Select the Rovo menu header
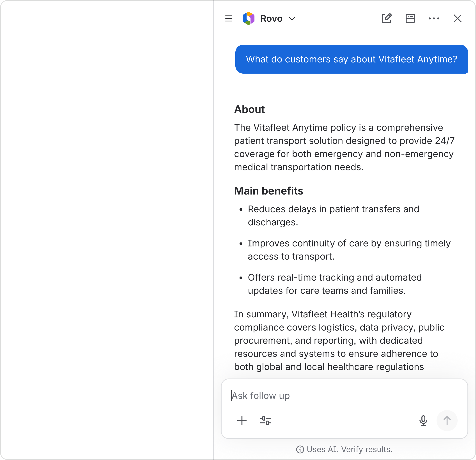This screenshot has height=460, width=476. click(271, 18)
